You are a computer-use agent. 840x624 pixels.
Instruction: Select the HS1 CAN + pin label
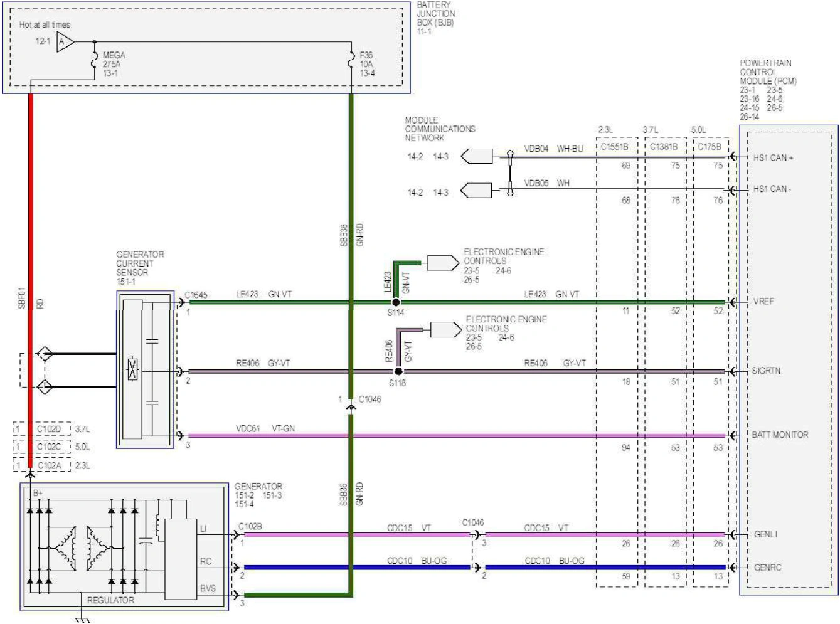(774, 157)
